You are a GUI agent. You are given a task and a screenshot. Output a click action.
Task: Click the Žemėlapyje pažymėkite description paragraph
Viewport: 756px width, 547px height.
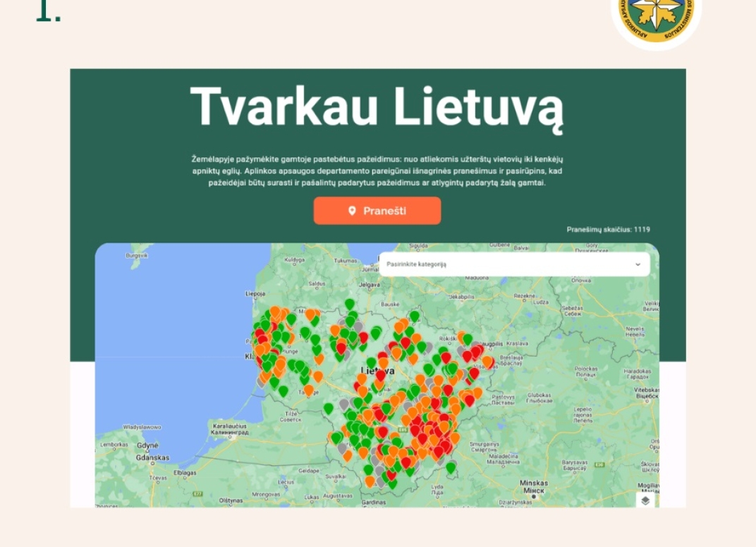377,171
